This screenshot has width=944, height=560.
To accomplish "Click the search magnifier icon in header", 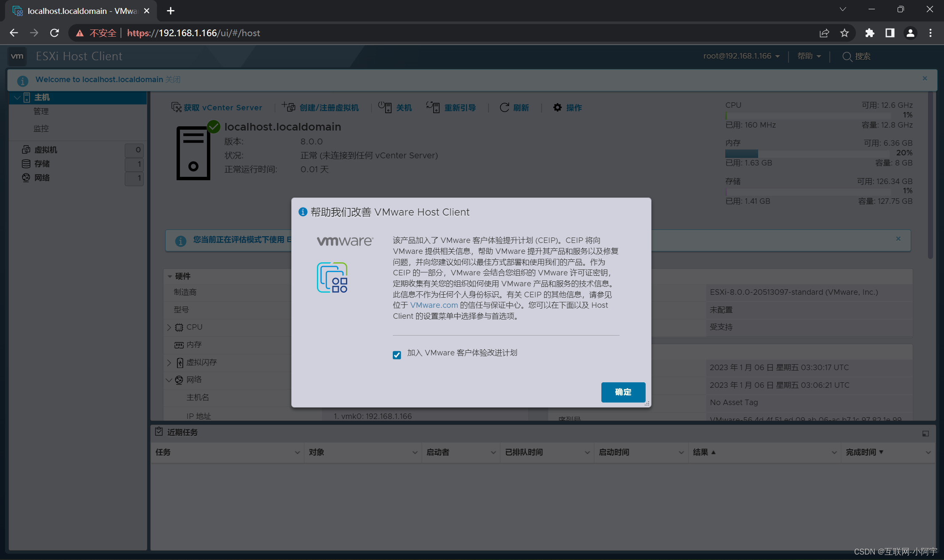I will (847, 56).
